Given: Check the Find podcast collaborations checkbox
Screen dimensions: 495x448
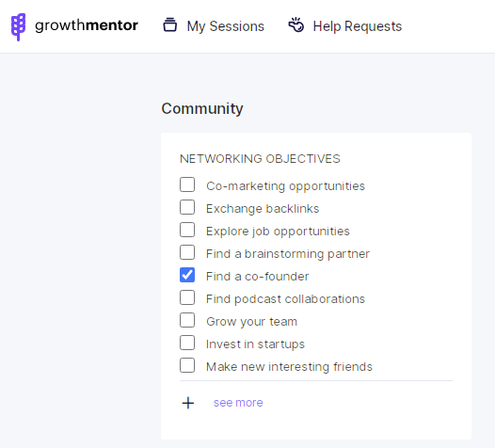Looking at the screenshot, I should (x=187, y=297).
